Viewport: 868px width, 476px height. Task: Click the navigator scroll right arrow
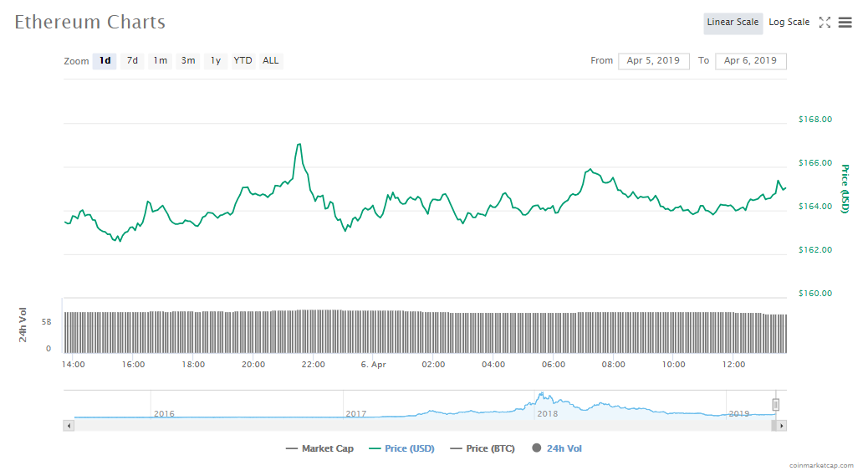(781, 426)
